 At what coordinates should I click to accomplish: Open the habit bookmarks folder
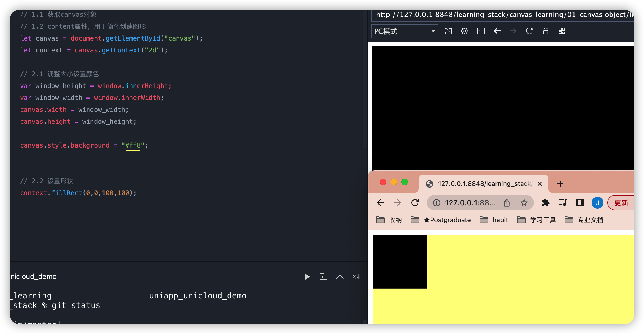point(494,220)
